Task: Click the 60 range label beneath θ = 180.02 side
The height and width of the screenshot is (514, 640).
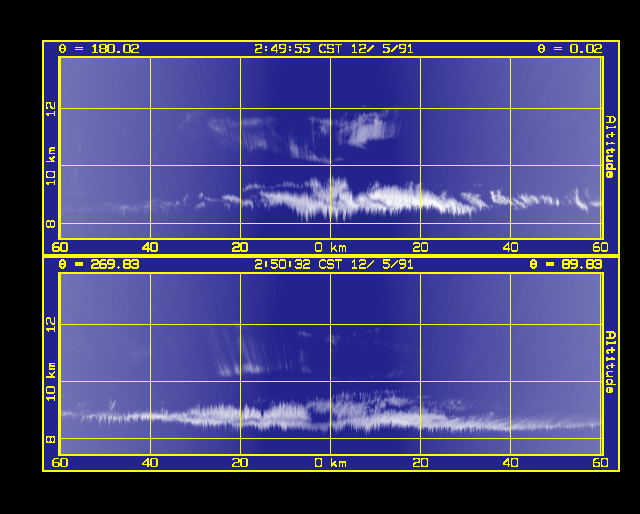Action: 60,247
